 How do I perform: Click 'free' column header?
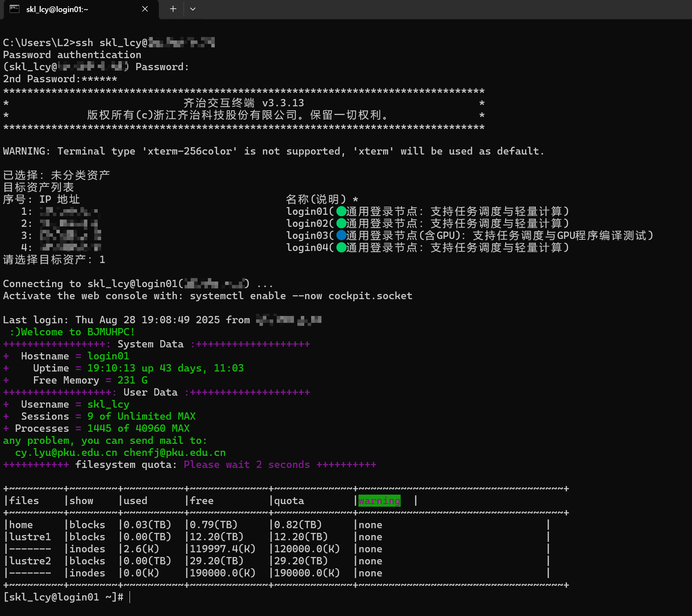[202, 501]
